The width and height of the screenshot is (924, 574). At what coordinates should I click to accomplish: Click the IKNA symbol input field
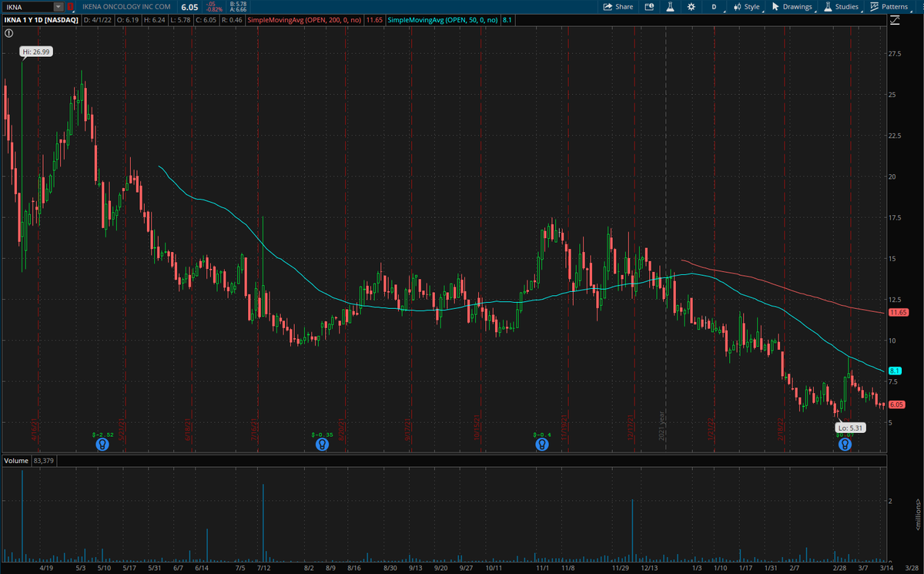pyautogui.click(x=27, y=6)
